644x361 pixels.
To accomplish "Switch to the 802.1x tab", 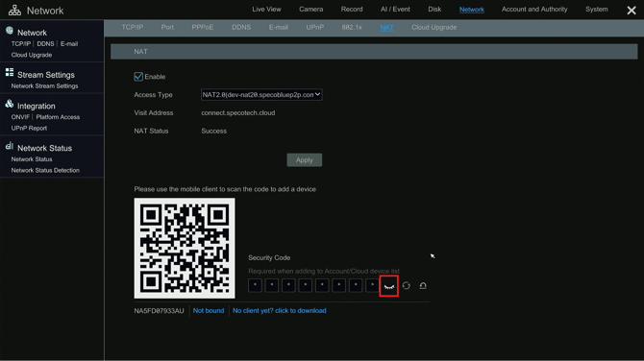I will [352, 28].
